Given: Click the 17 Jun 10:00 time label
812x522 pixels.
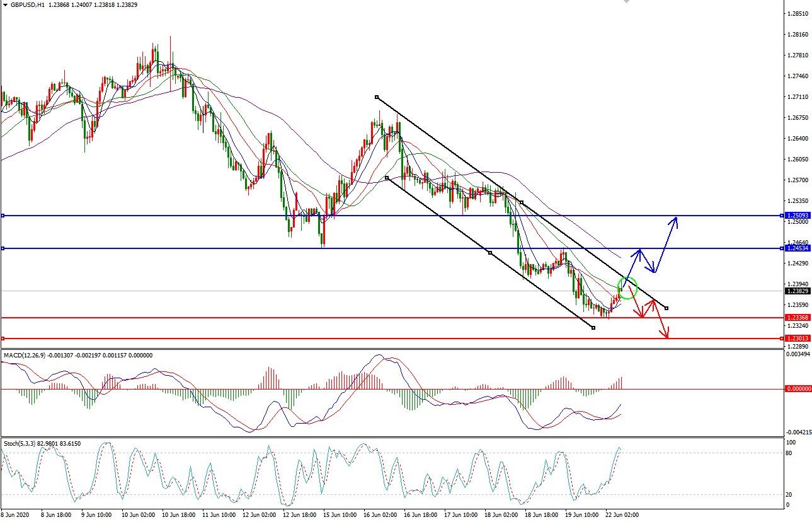Looking at the screenshot, I should (460, 515).
